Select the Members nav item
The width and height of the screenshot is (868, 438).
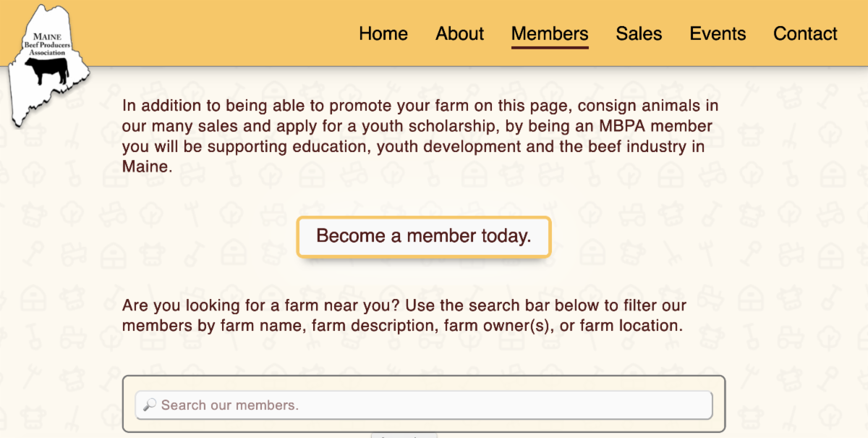tap(550, 34)
